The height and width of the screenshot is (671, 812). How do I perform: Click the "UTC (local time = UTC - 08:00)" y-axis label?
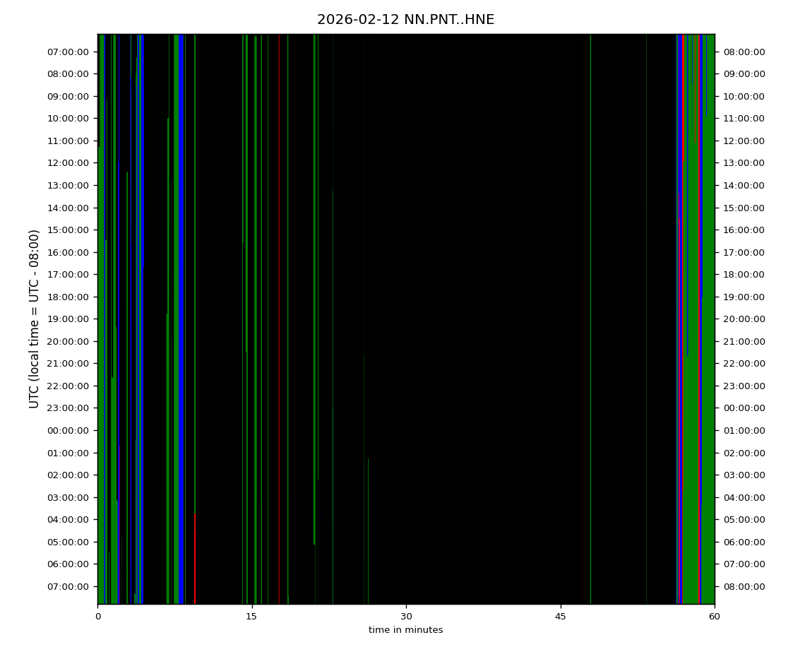click(35, 319)
